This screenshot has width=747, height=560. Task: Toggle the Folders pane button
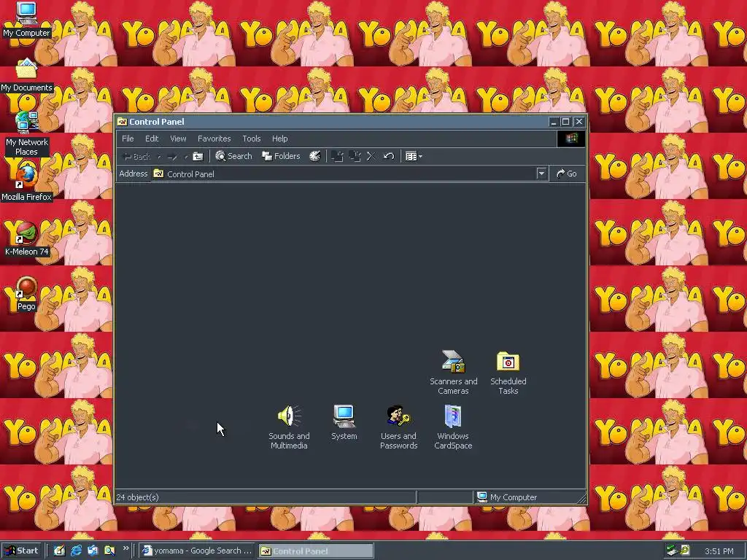pos(281,156)
